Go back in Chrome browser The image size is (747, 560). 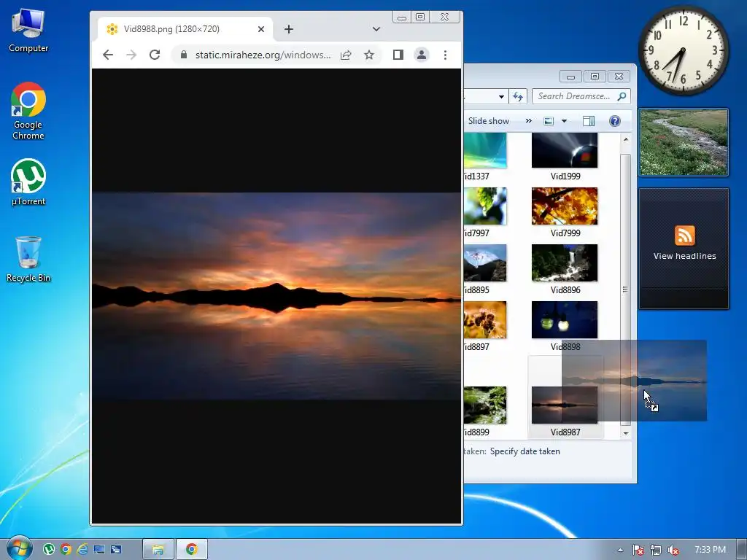coord(108,55)
